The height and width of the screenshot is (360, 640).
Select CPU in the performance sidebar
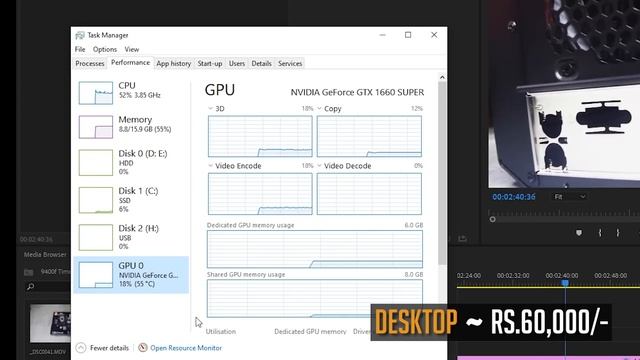[x=131, y=92]
